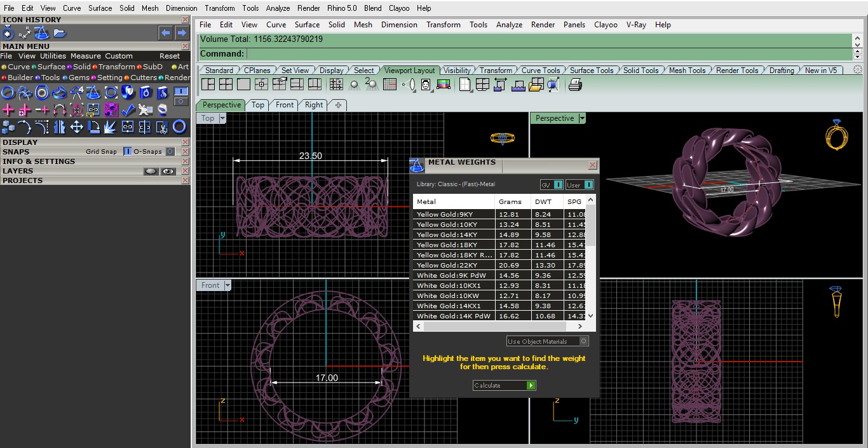Viewport: 868px width, 448px height.
Task: Open the folder icon in Icon History
Action: pos(60,32)
